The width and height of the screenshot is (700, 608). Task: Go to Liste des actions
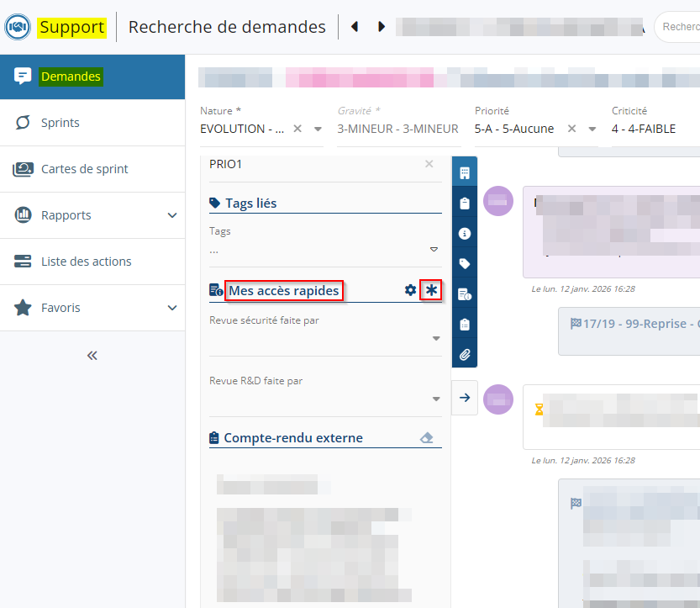pos(86,262)
